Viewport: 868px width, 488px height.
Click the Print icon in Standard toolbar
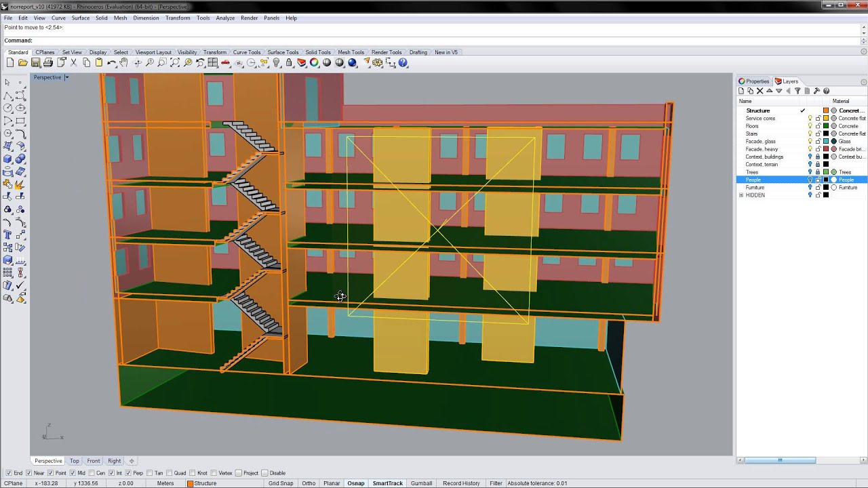pyautogui.click(x=48, y=62)
